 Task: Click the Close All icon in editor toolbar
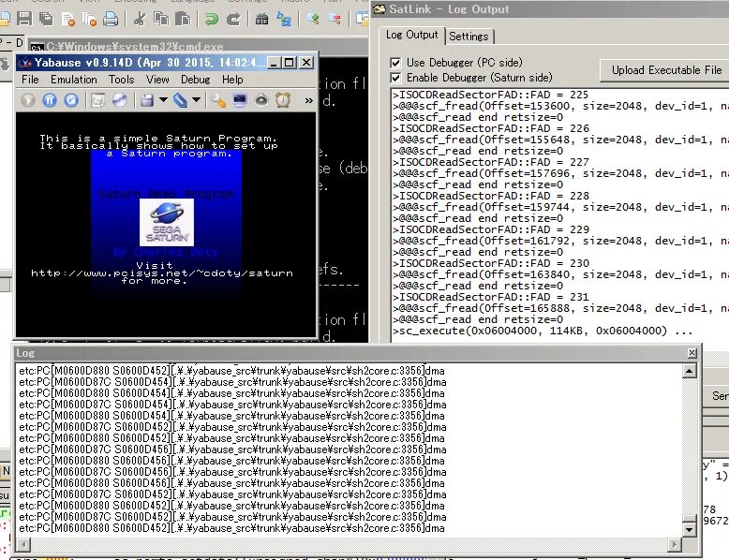click(x=89, y=19)
